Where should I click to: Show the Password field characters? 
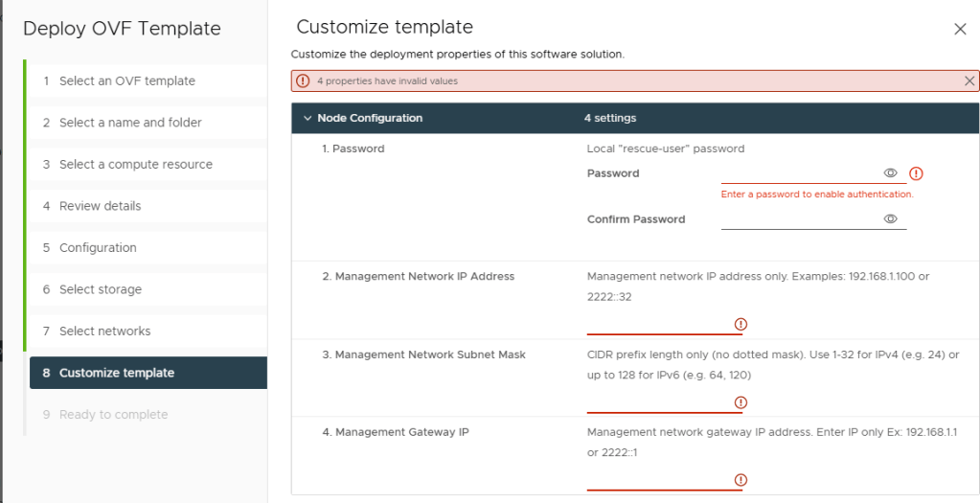tap(891, 173)
